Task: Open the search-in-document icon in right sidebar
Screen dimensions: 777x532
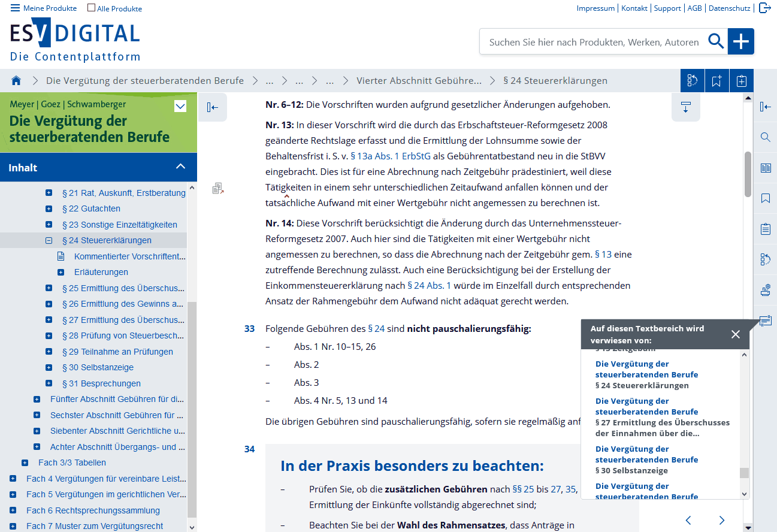Action: pos(765,137)
